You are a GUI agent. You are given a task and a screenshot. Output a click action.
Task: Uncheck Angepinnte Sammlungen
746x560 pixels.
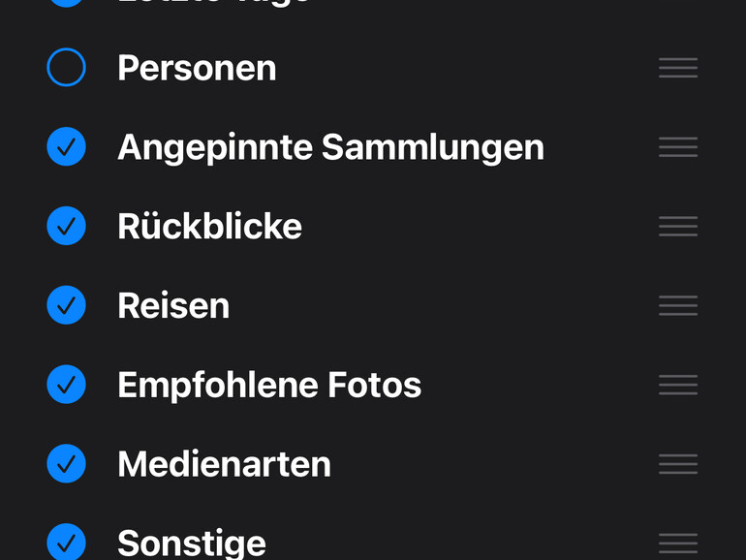pos(67,147)
